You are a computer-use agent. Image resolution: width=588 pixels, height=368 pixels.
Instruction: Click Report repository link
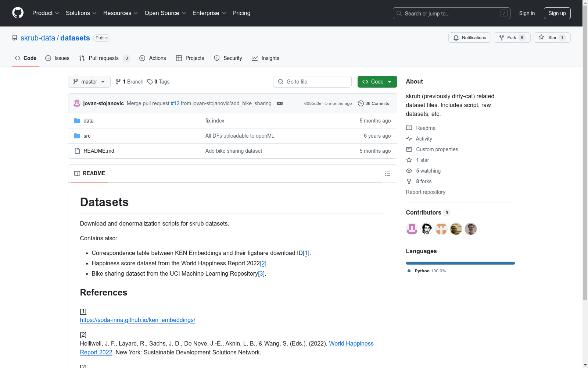[x=426, y=192]
